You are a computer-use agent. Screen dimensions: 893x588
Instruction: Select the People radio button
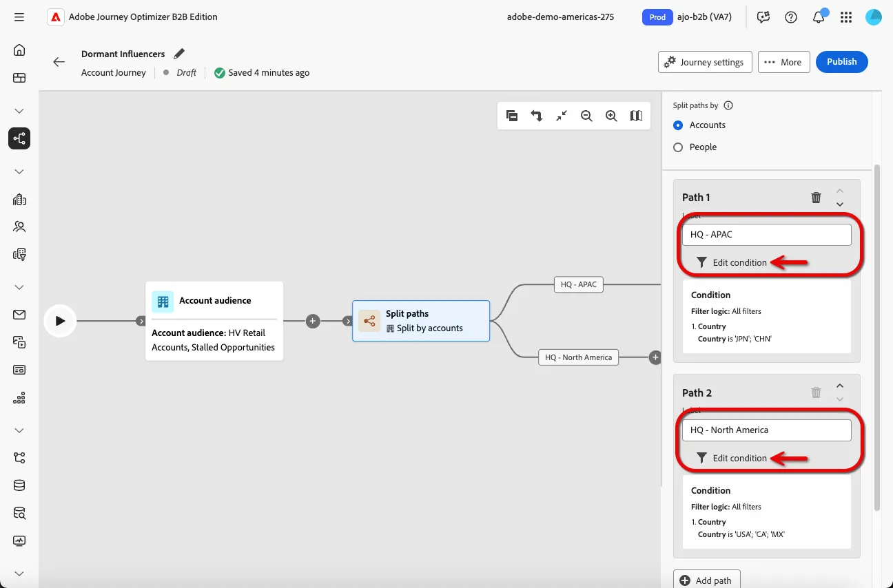678,147
